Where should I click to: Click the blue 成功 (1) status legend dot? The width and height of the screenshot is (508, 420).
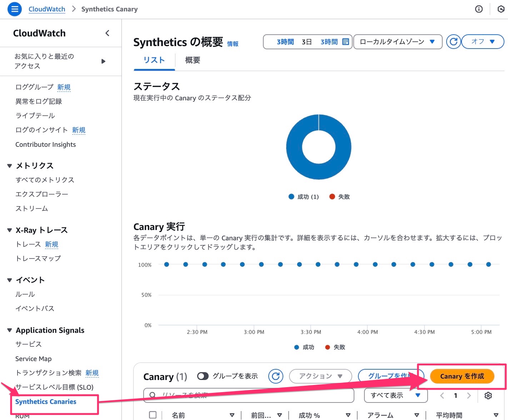click(x=291, y=196)
